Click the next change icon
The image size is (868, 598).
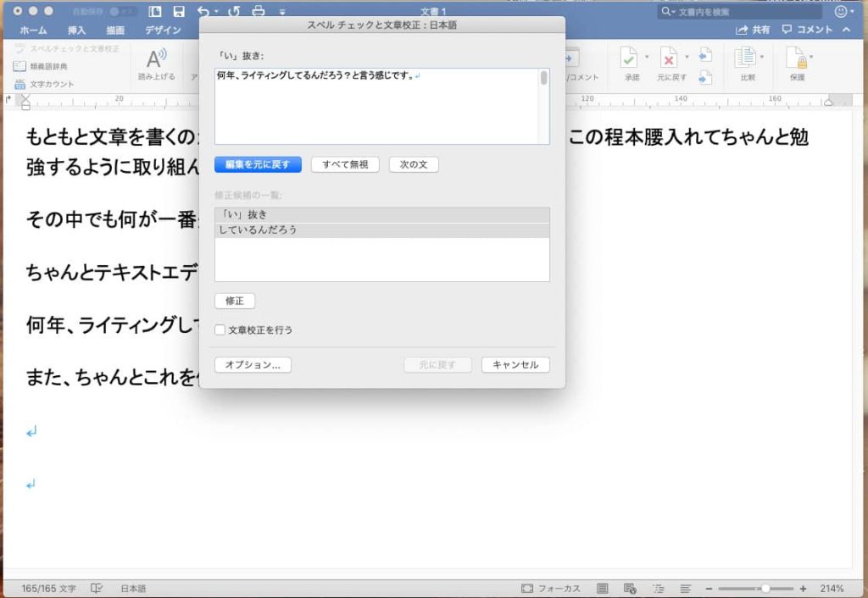[x=705, y=77]
